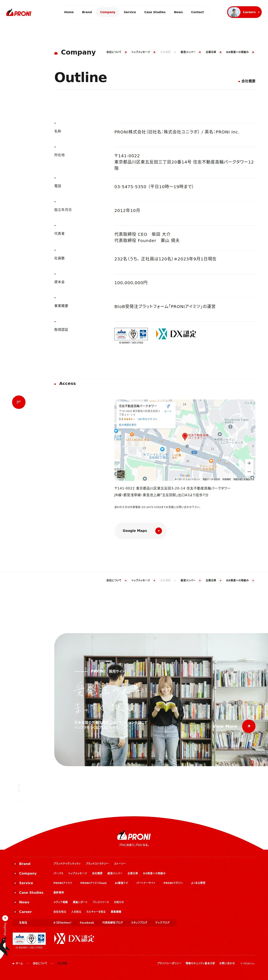Open the footer Service heading link

tap(26, 883)
